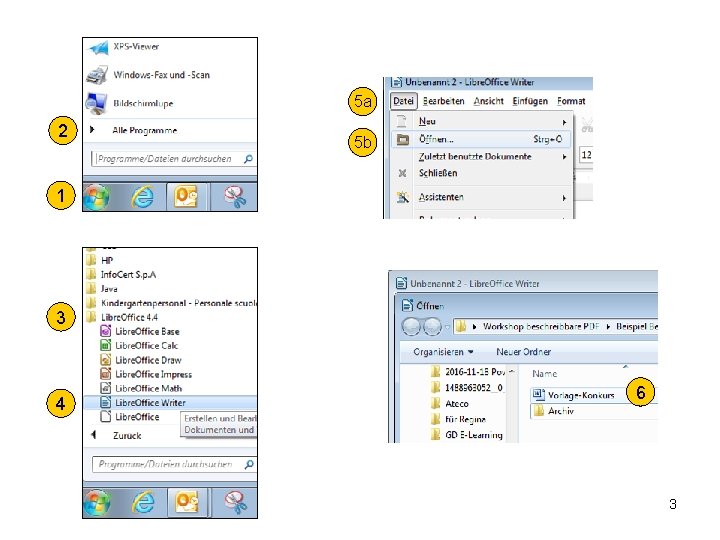Click the Assistenten wizard icon
Screen dimensions: 720x540
click(403, 197)
